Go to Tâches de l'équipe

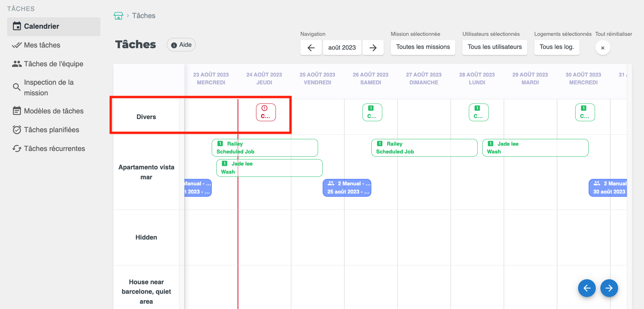pos(53,64)
